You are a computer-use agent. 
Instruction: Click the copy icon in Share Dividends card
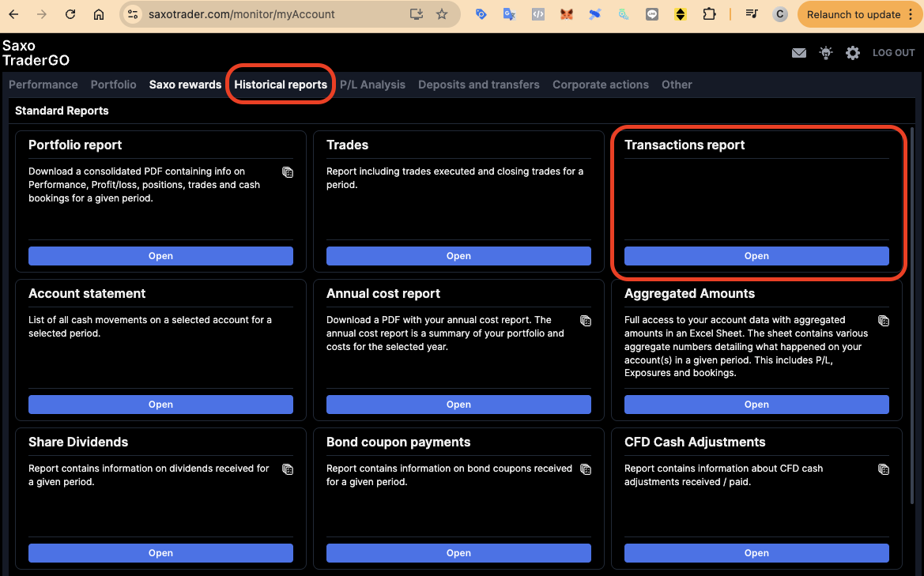click(x=288, y=469)
